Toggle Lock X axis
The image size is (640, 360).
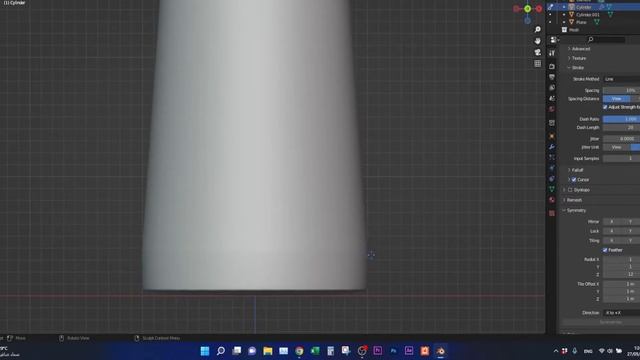click(x=611, y=231)
